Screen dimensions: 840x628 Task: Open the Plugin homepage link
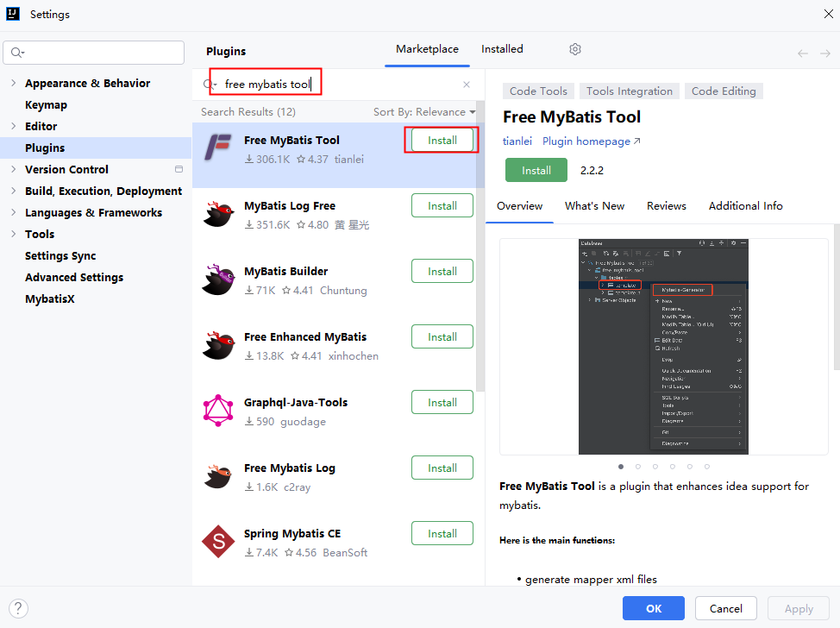click(x=591, y=141)
